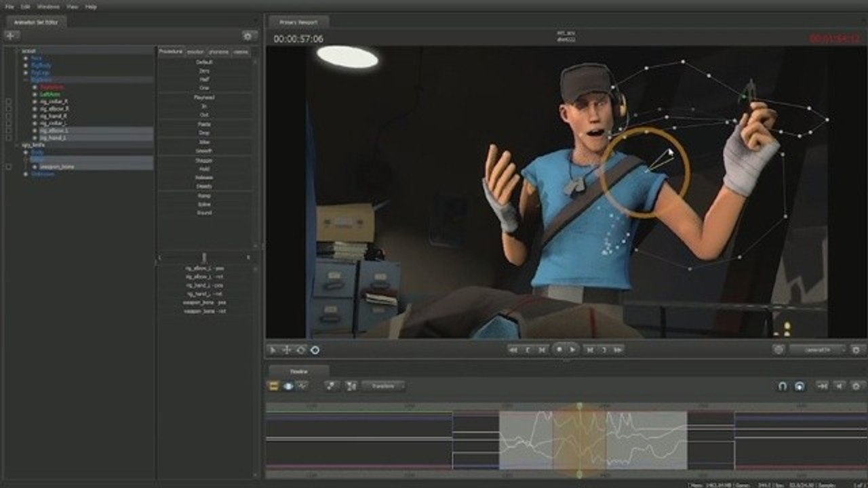
Task: Toggle checkbox beside weapon_bone
Action: pyautogui.click(x=8, y=167)
